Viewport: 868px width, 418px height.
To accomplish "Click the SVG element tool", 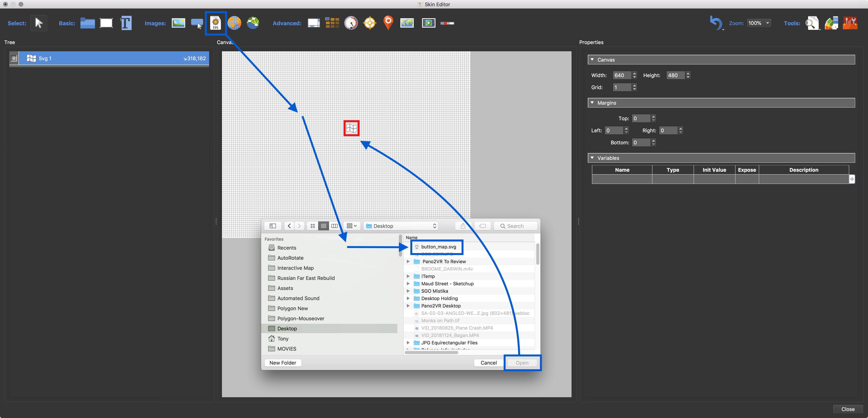I will point(216,23).
